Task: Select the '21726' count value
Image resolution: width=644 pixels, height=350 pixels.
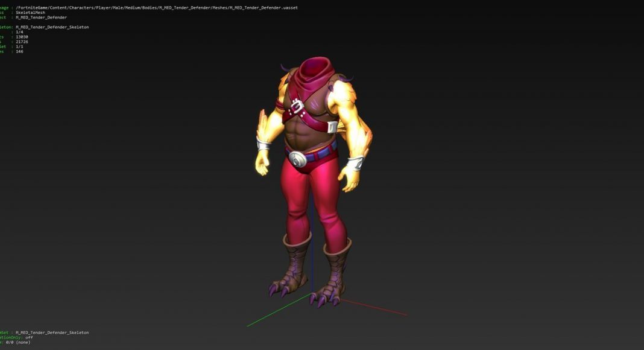Action: point(22,42)
